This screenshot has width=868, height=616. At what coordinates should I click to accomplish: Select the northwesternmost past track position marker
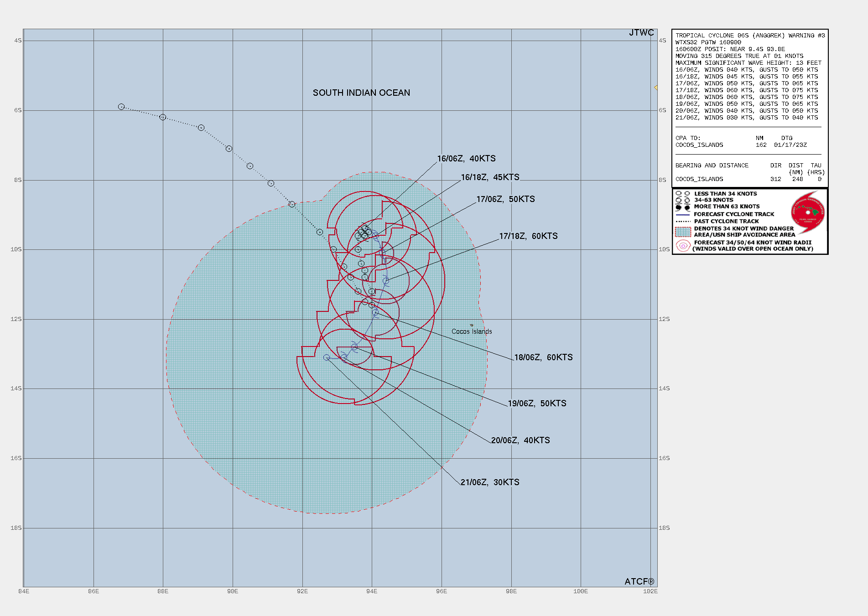click(x=121, y=107)
